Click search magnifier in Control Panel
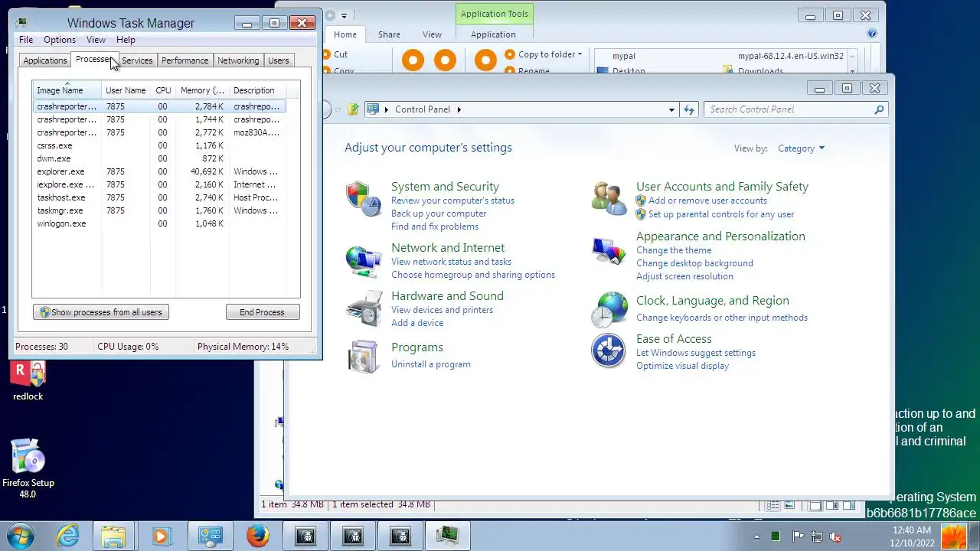The height and width of the screenshot is (551, 980). 879,109
